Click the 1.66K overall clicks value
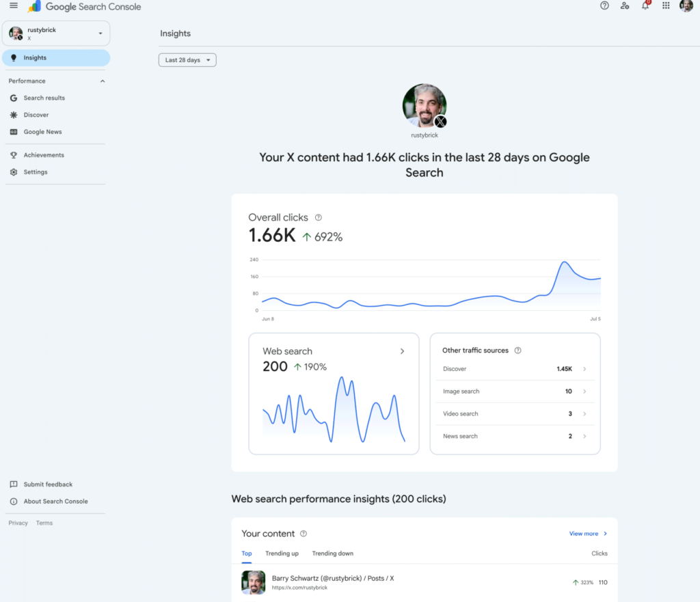 pyautogui.click(x=272, y=236)
